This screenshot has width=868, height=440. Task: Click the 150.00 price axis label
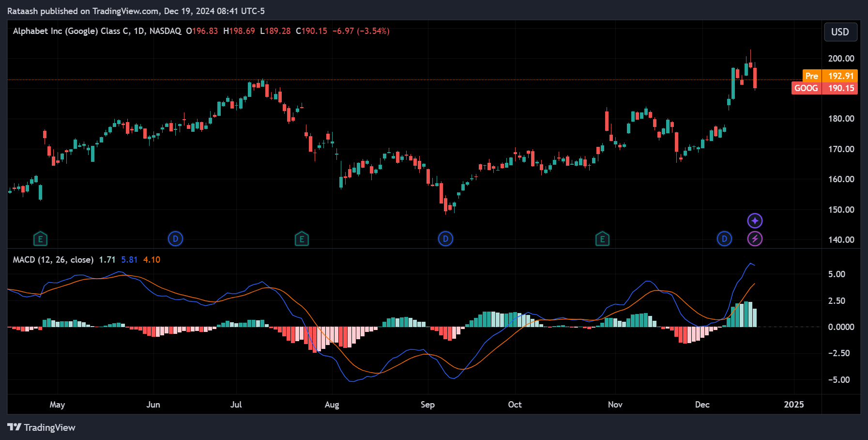click(841, 210)
